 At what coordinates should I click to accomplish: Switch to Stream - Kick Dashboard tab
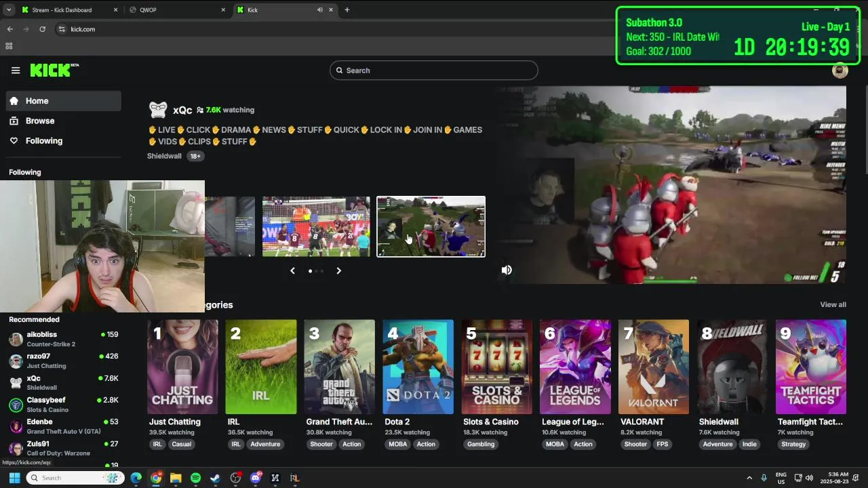(69, 9)
